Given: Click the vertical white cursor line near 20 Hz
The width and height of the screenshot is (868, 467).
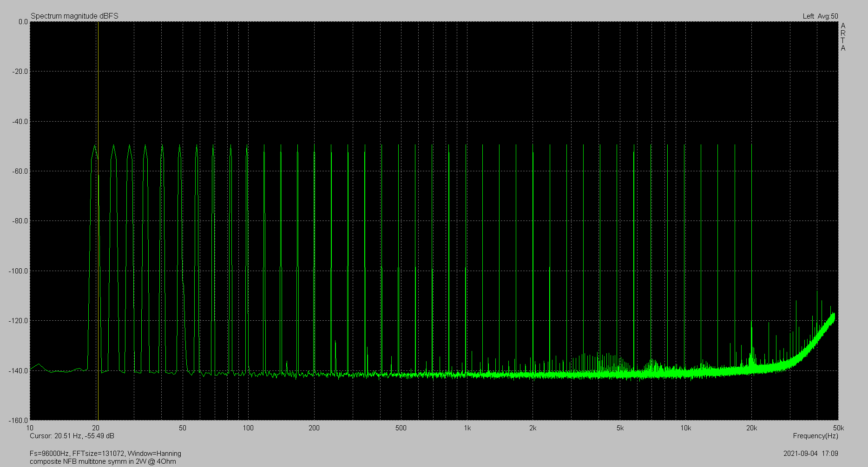Looking at the screenshot, I should point(98,221).
